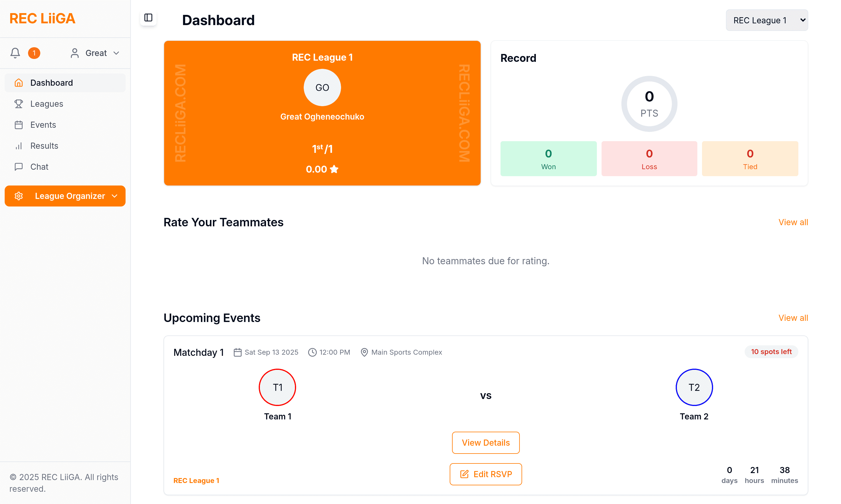View all teammates to rate
The height and width of the screenshot is (504, 841).
tap(793, 222)
